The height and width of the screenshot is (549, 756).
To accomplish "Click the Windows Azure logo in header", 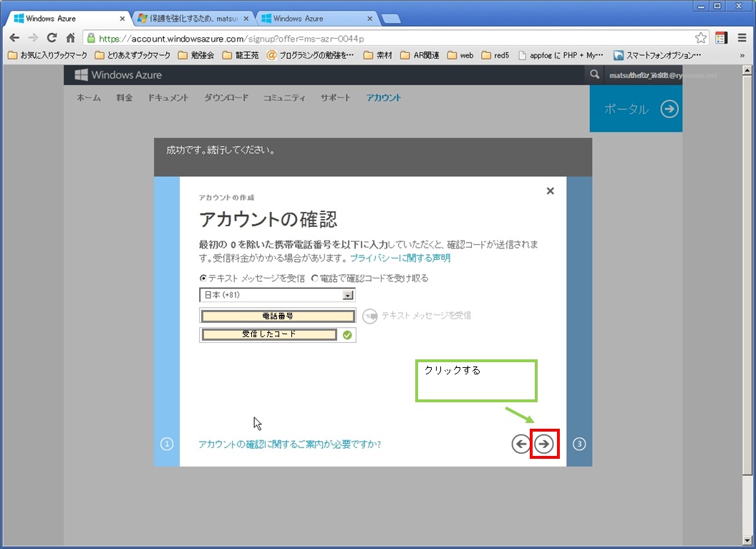I will (x=118, y=74).
